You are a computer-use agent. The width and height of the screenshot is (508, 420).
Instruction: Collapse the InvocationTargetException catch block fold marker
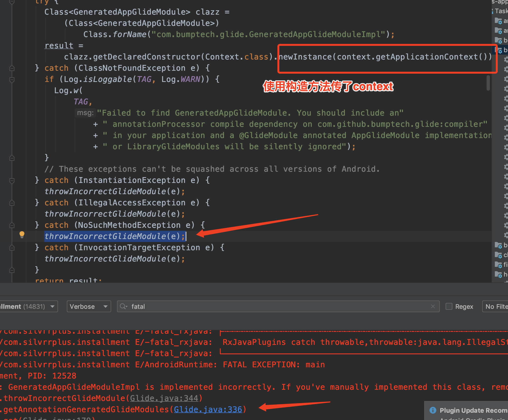(x=11, y=248)
